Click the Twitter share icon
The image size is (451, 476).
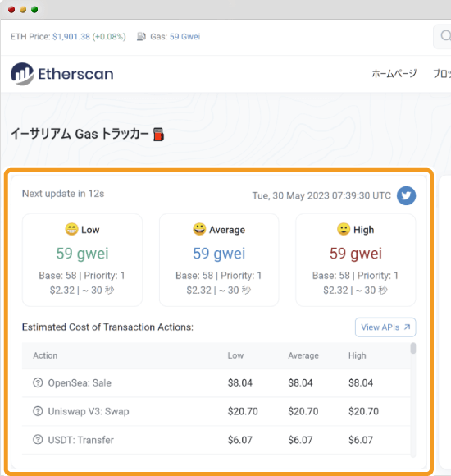tap(406, 195)
